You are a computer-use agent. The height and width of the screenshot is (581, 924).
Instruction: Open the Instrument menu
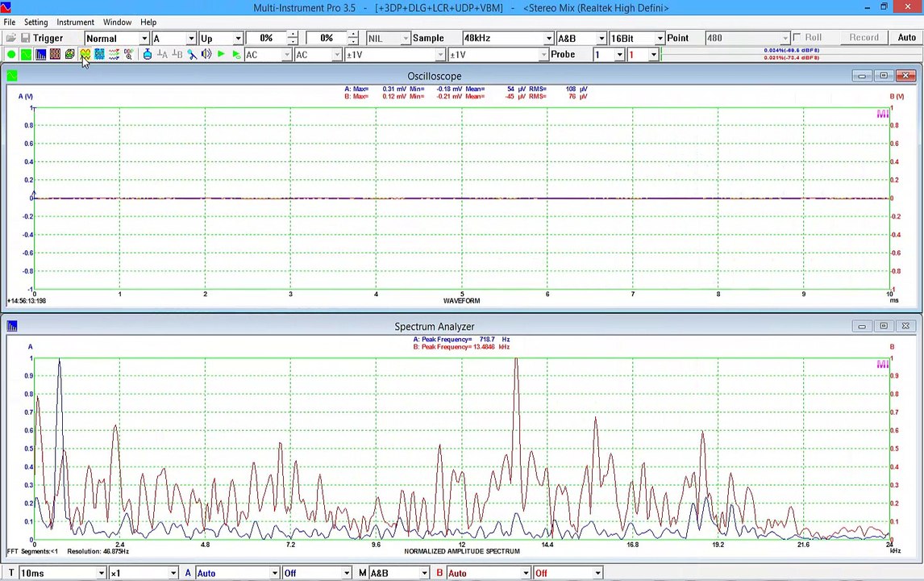click(75, 22)
